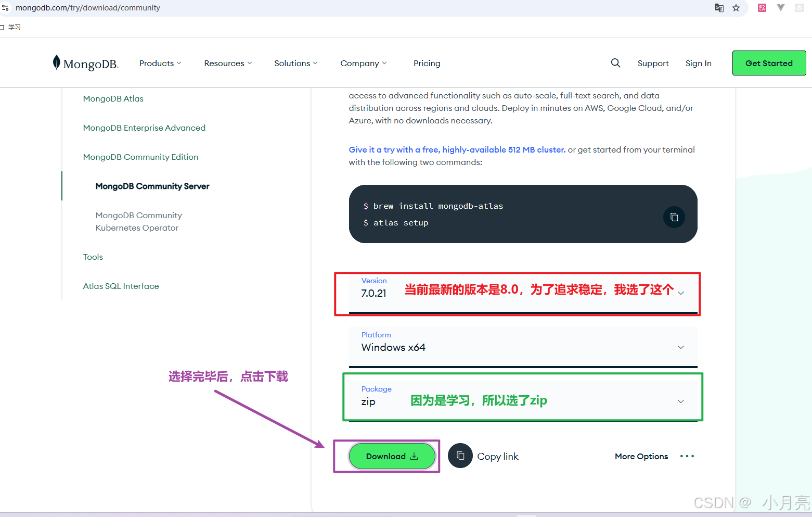Click the MongoDB leaf logo
The width and height of the screenshot is (812, 517).
click(57, 62)
